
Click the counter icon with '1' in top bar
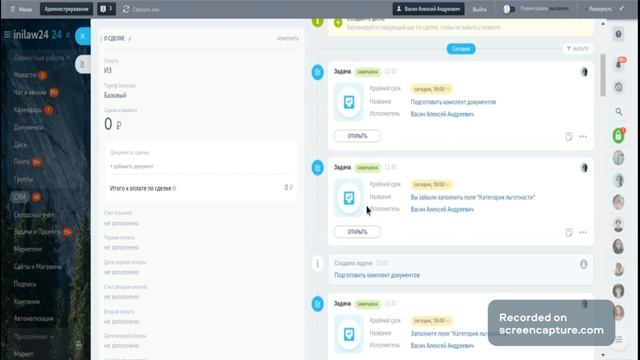pyautogui.click(x=107, y=9)
